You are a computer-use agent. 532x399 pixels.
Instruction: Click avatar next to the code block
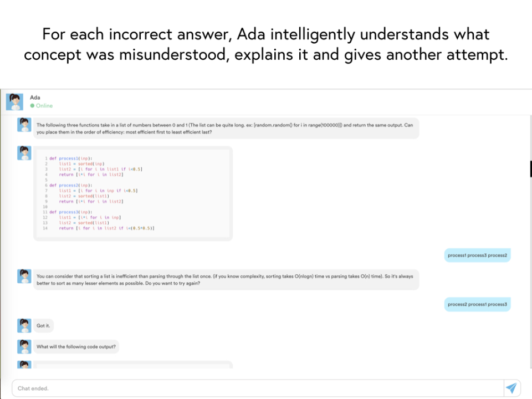click(x=24, y=153)
